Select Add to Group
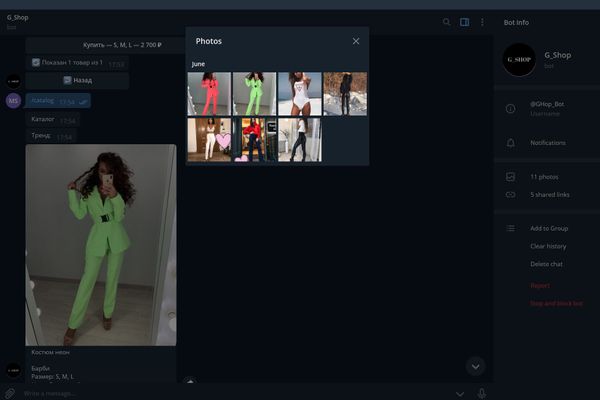The width and height of the screenshot is (600, 400). (x=549, y=229)
